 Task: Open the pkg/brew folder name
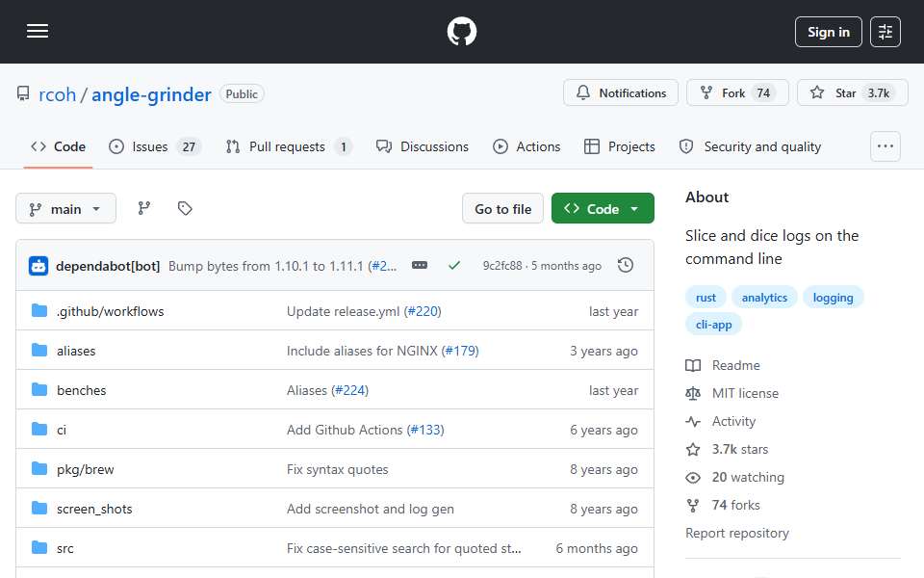[86, 469]
